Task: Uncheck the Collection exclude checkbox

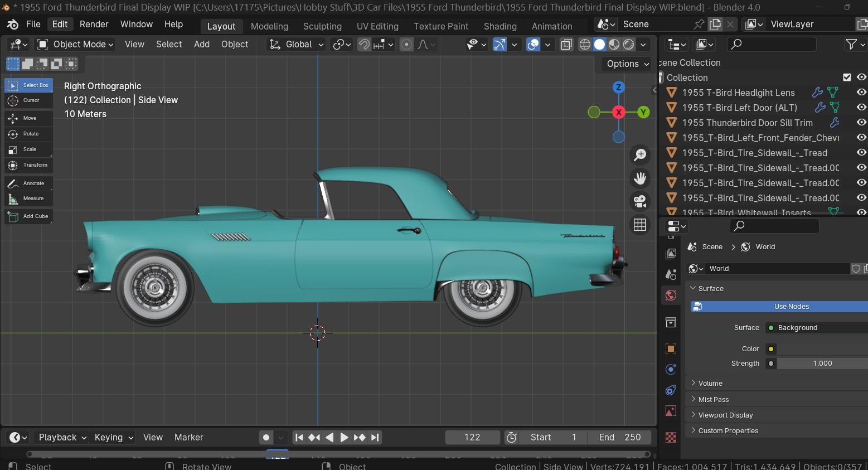Action: point(847,77)
